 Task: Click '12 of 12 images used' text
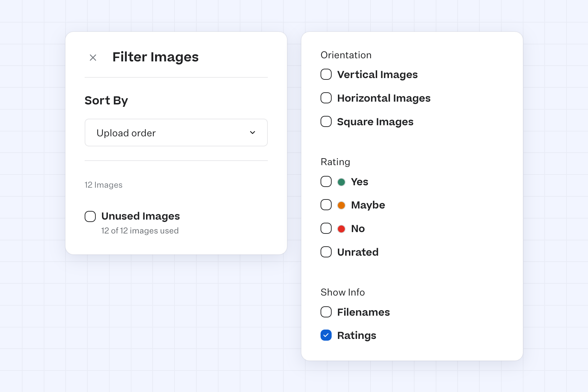pos(140,231)
